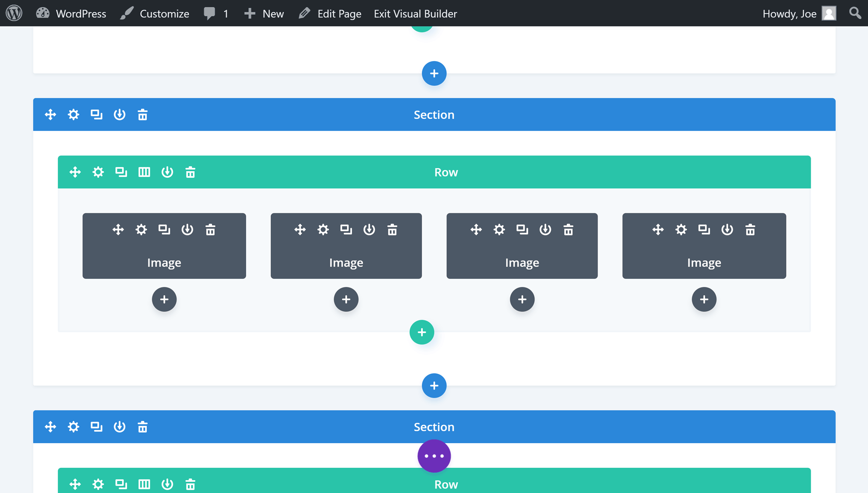868x493 pixels.
Task: Open settings for the second Section
Action: (73, 427)
